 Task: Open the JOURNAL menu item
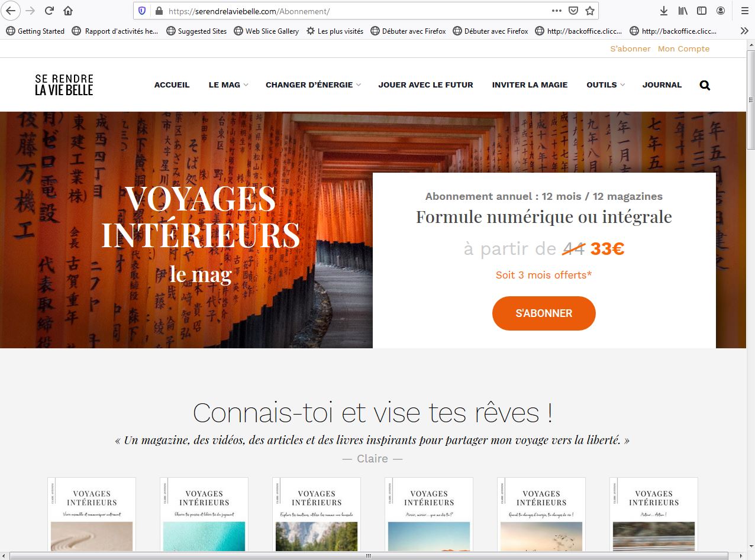pos(662,85)
